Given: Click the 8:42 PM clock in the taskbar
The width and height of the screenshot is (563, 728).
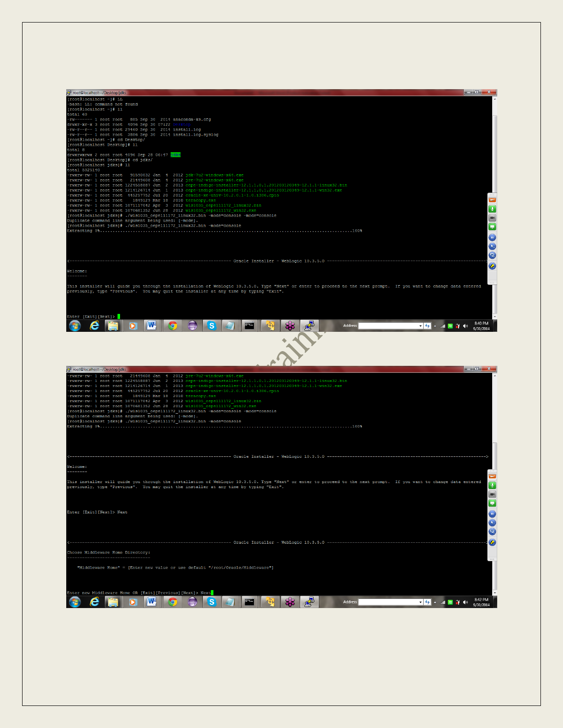Looking at the screenshot, I should [481, 602].
